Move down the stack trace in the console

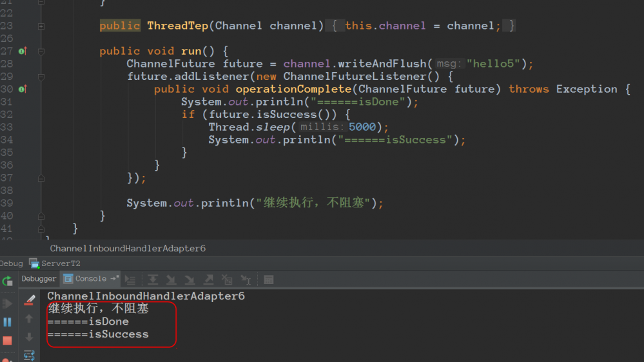pos(29,337)
